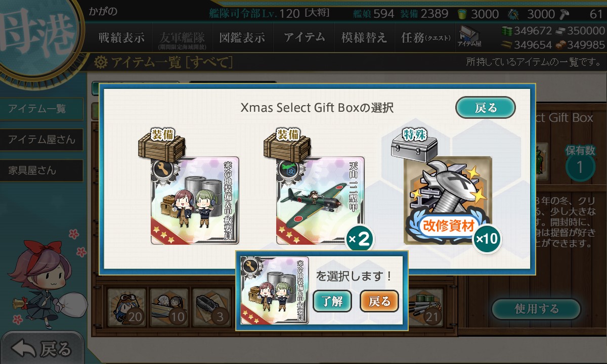607x364 pixels.
Task: Open the 模様替え menu
Action: coord(364,37)
